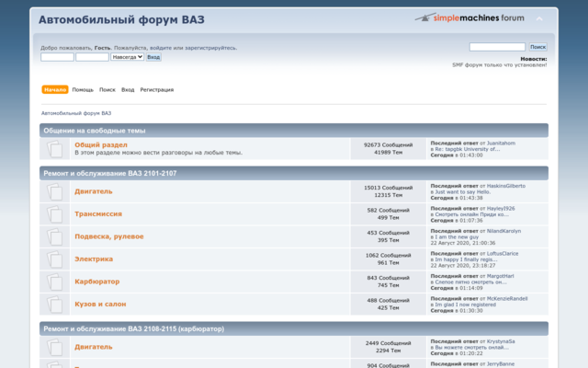This screenshot has width=588, height=368.
Task: Open the Вход menu item
Action: click(128, 90)
